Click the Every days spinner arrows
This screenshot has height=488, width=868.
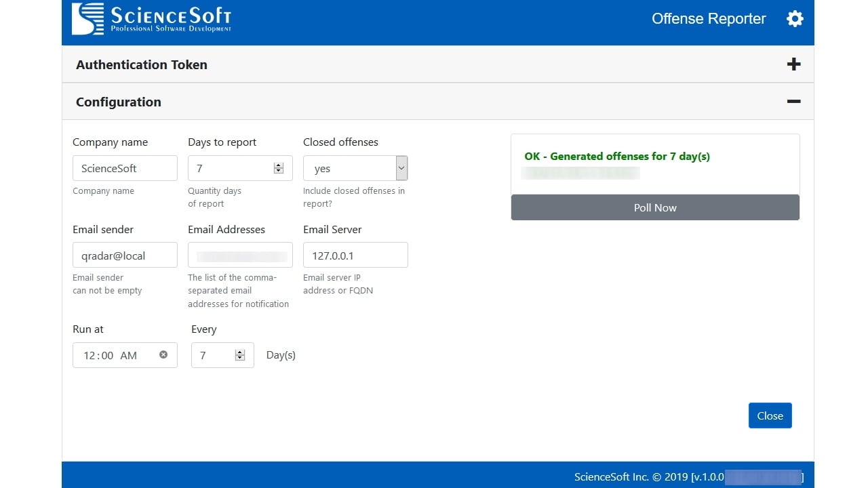pyautogui.click(x=239, y=355)
